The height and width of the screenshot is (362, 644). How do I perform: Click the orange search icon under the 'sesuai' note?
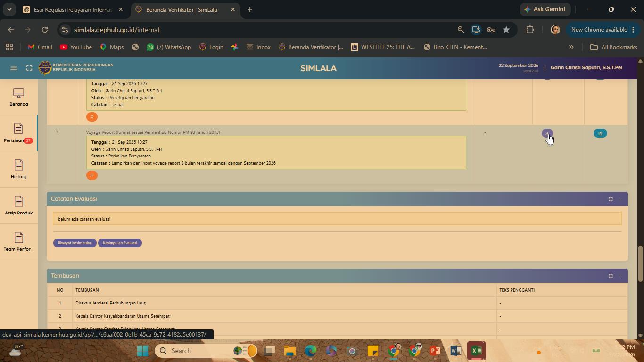(92, 117)
